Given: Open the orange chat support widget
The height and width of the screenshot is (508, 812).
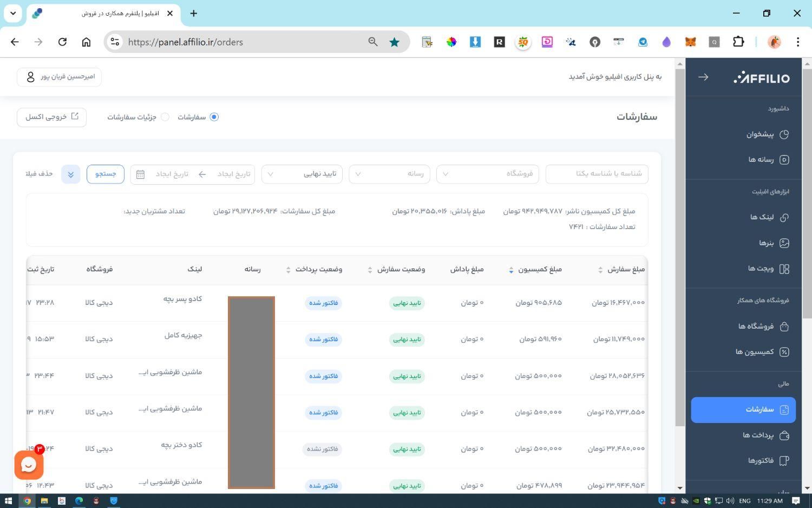Looking at the screenshot, I should (29, 465).
